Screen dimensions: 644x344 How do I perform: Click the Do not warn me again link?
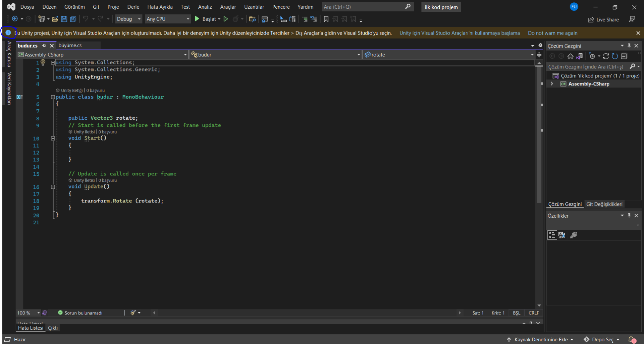[x=552, y=33]
